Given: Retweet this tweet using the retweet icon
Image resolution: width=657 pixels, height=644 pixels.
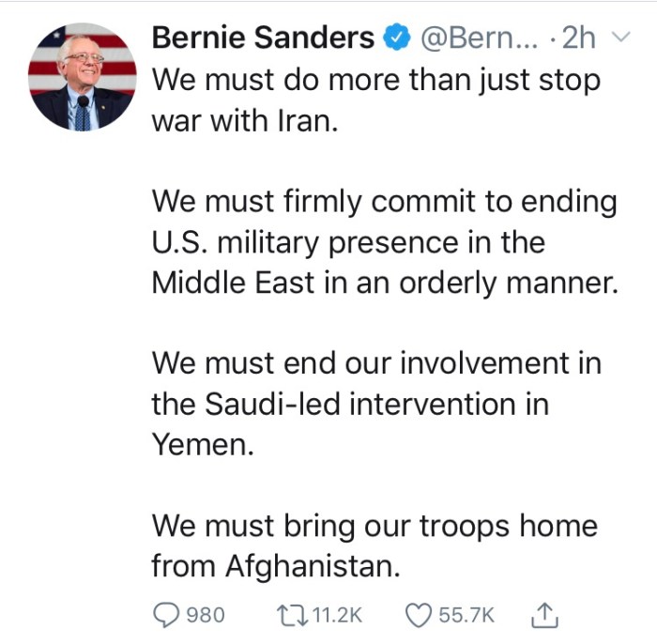Looking at the screenshot, I should point(288,615).
